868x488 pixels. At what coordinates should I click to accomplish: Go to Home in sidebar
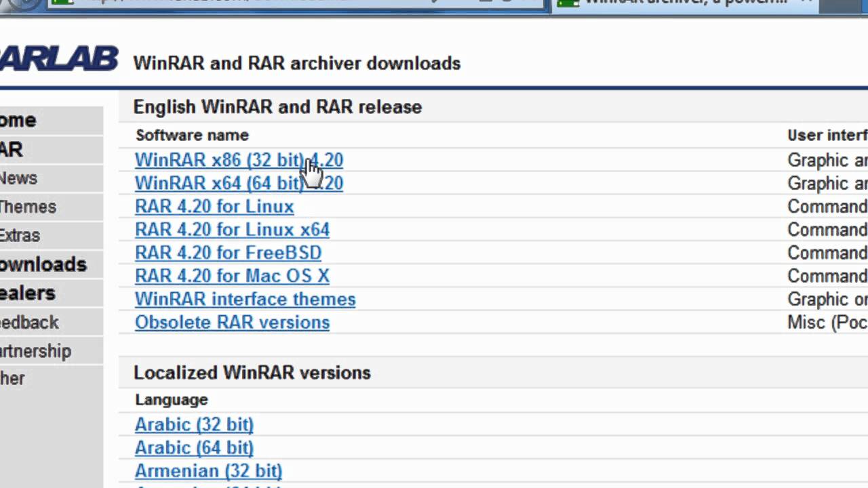(18, 120)
